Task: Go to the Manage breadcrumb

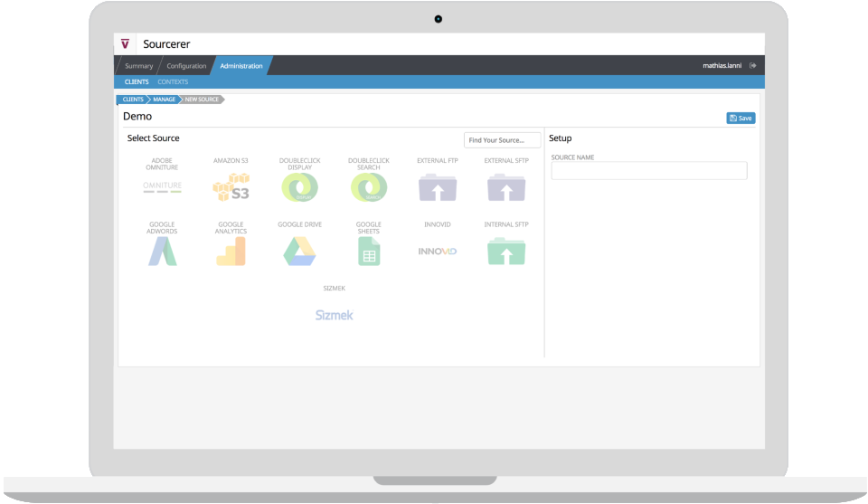Action: point(164,100)
